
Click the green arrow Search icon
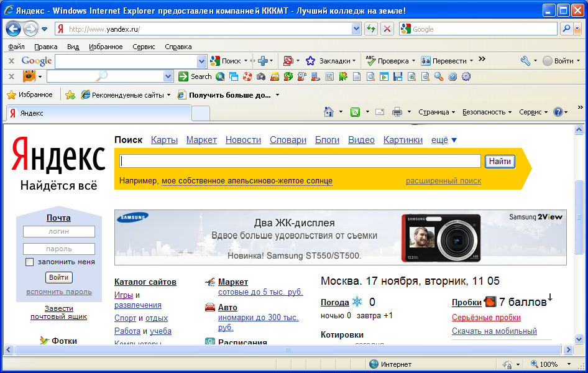183,76
